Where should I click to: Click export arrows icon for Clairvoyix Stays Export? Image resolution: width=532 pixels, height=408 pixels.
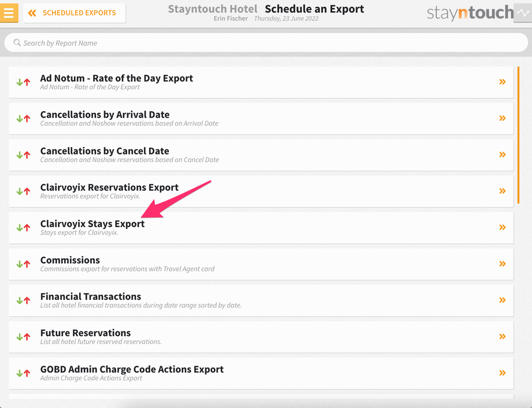pos(23,227)
